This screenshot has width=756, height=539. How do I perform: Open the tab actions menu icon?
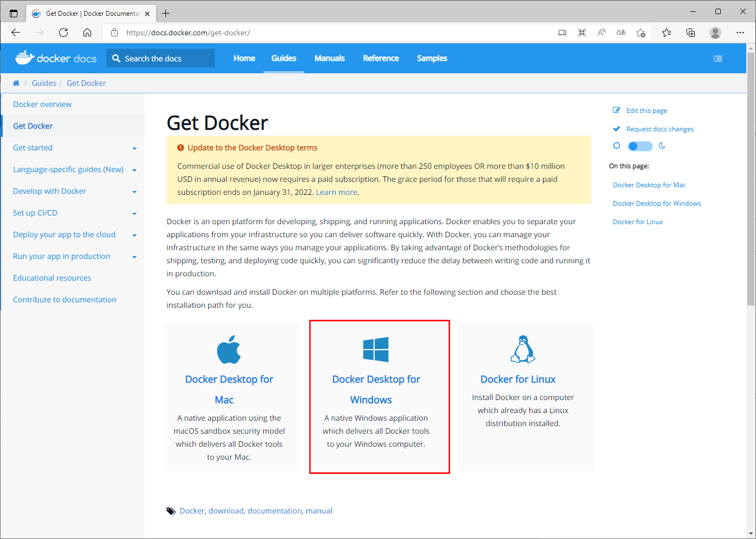pyautogui.click(x=14, y=14)
